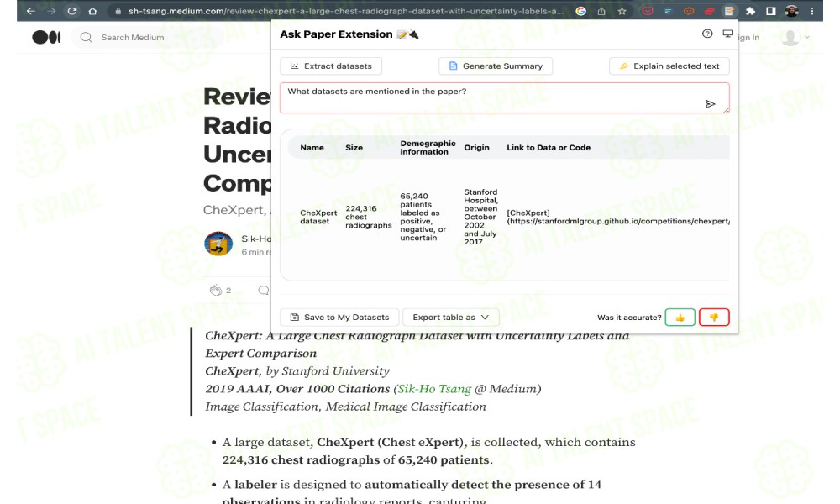Click the Name column header
Viewport: 840px width, 504px height.
[x=312, y=147]
